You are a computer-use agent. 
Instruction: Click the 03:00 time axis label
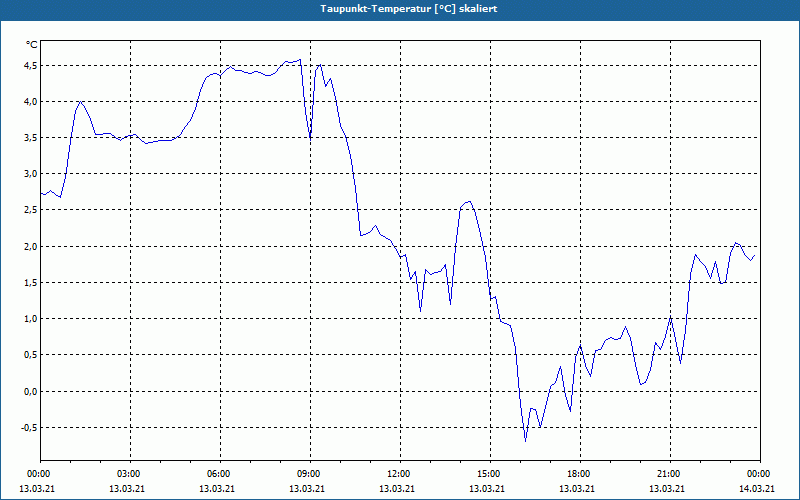click(131, 474)
